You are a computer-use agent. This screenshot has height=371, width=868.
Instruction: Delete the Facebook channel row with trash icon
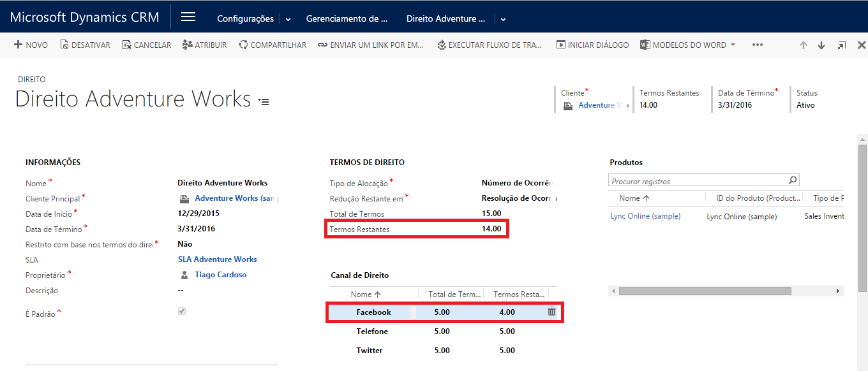point(551,312)
